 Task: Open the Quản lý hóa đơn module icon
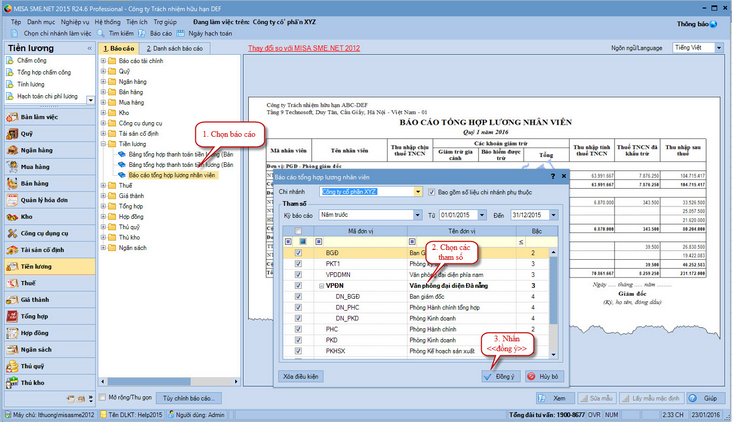point(12,200)
